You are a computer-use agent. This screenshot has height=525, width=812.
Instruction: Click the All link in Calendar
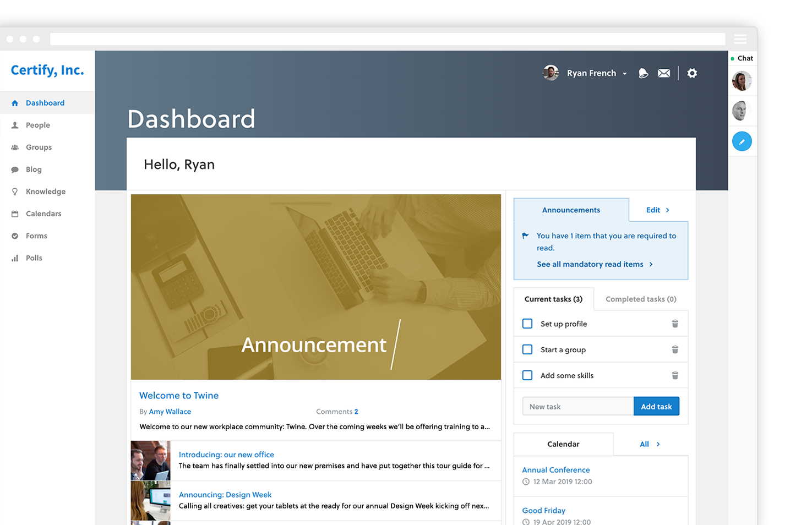tap(644, 444)
